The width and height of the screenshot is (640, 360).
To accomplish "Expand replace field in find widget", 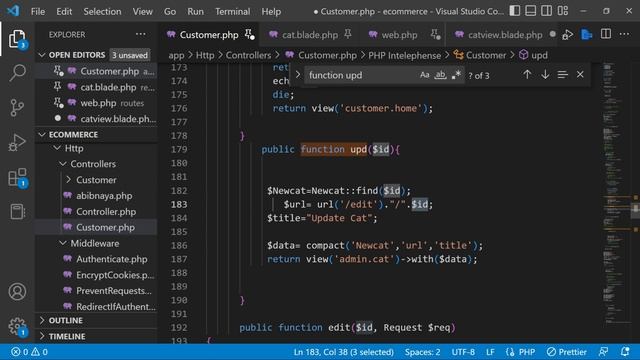I will click(298, 75).
